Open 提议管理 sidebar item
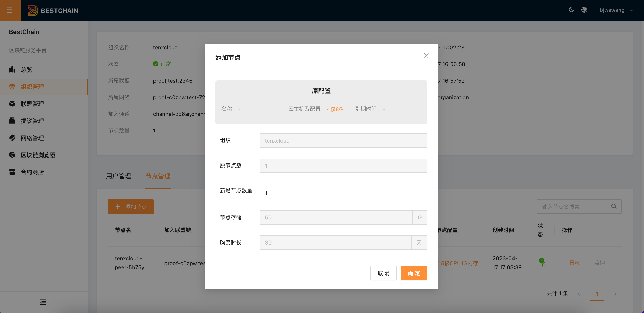Image resolution: width=644 pixels, height=313 pixels. 44,121
